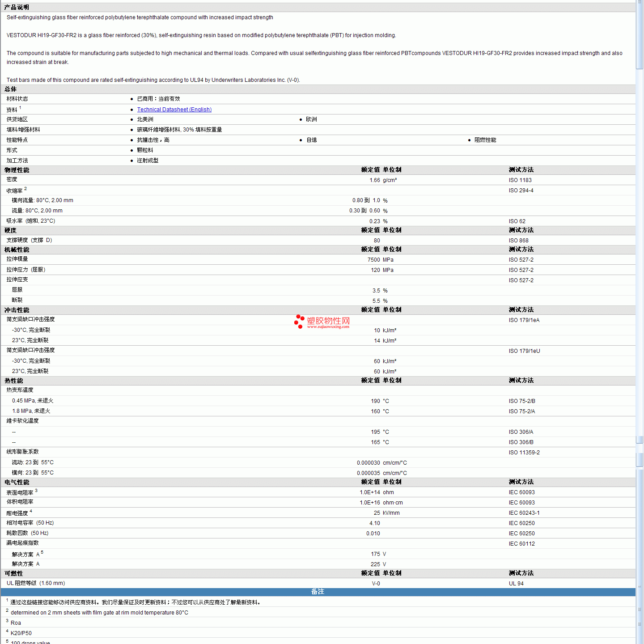Select the ISO 75-2/B test method
Screen dimensions: 644x644
coord(522,401)
